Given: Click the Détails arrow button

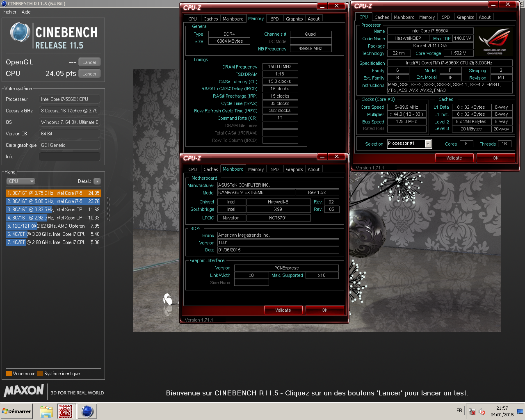Looking at the screenshot, I should pos(97,181).
